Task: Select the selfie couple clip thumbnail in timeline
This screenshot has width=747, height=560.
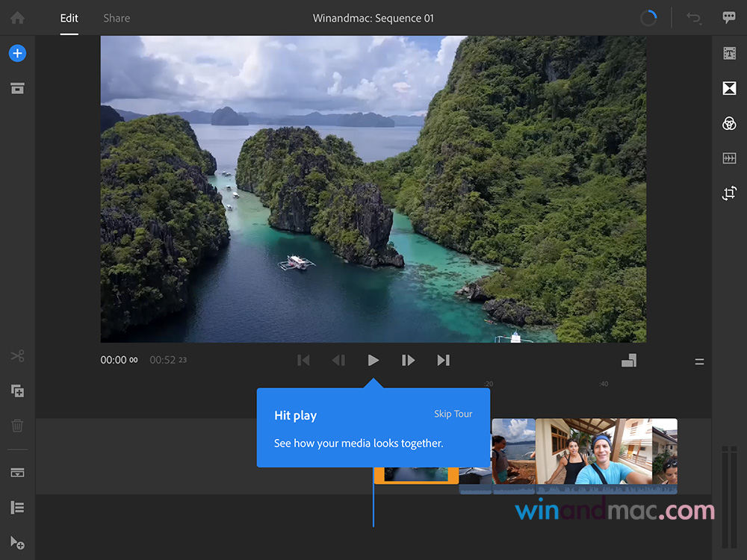Action: coord(593,451)
